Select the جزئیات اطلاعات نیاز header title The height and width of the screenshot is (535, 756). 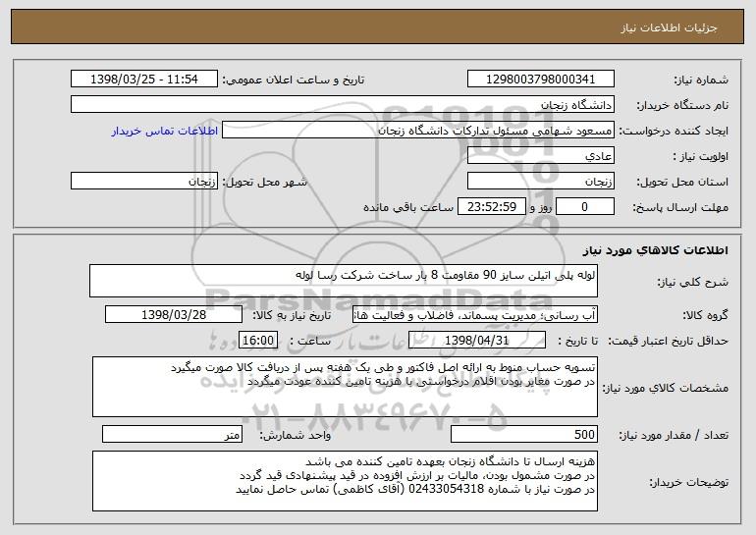(669, 27)
